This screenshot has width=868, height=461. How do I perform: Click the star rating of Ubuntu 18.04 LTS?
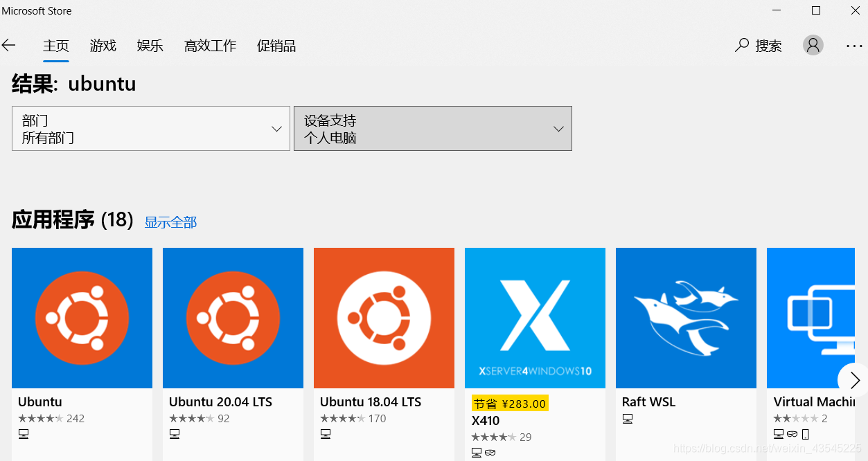[x=342, y=419]
